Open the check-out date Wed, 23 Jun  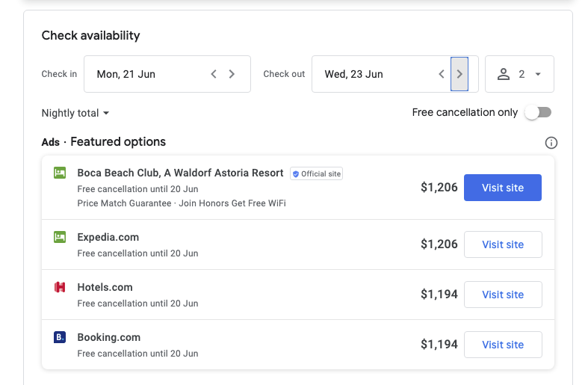tap(353, 74)
